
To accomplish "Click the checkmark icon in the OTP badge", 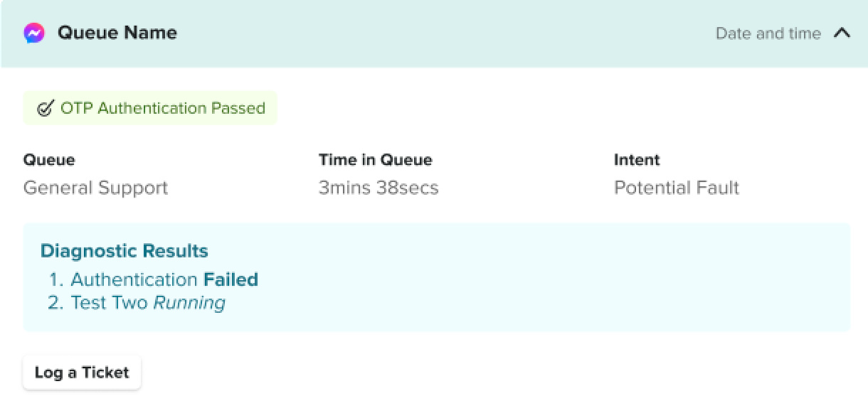I will point(45,109).
